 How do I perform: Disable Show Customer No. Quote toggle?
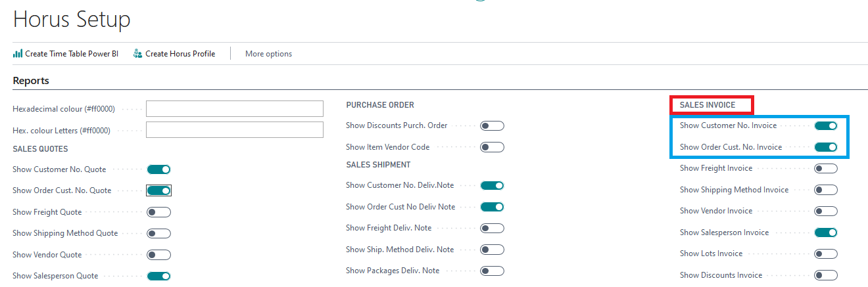pos(159,169)
